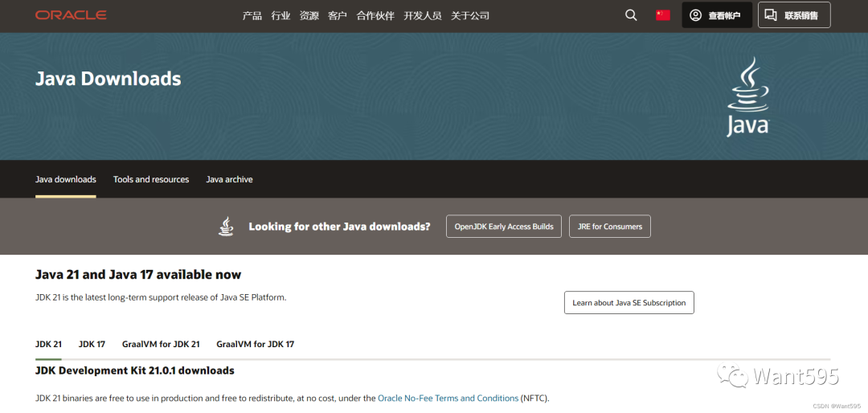Viewport: 868px width, 413px height.
Task: Click 'Looking for other Java downloads?' text
Action: (339, 227)
